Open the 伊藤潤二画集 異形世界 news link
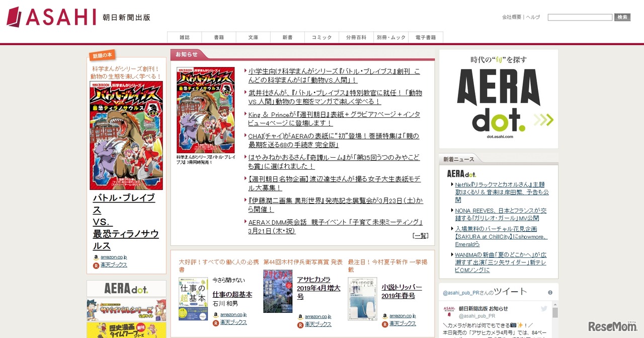 [336, 205]
